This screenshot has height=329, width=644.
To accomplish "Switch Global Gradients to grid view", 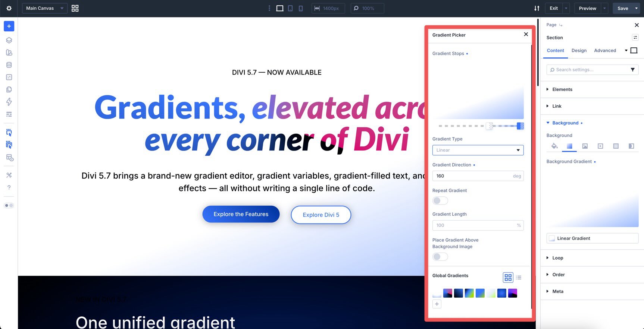I will tap(508, 278).
